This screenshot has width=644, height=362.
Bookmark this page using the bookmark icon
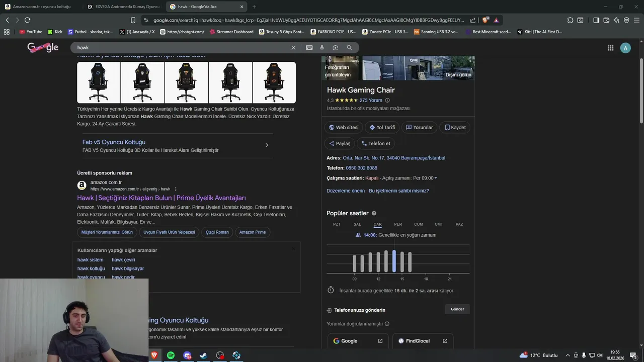[133, 20]
